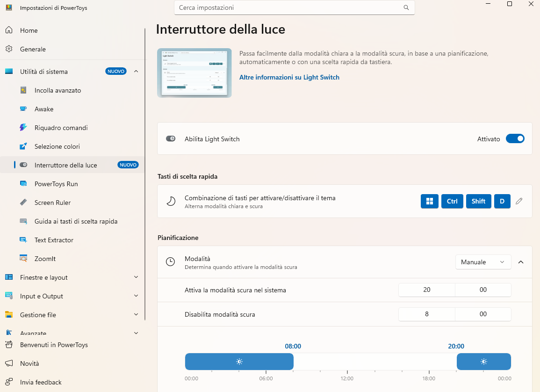
Task: Click the Incolla avanzato icon in sidebar
Action: coord(23,90)
